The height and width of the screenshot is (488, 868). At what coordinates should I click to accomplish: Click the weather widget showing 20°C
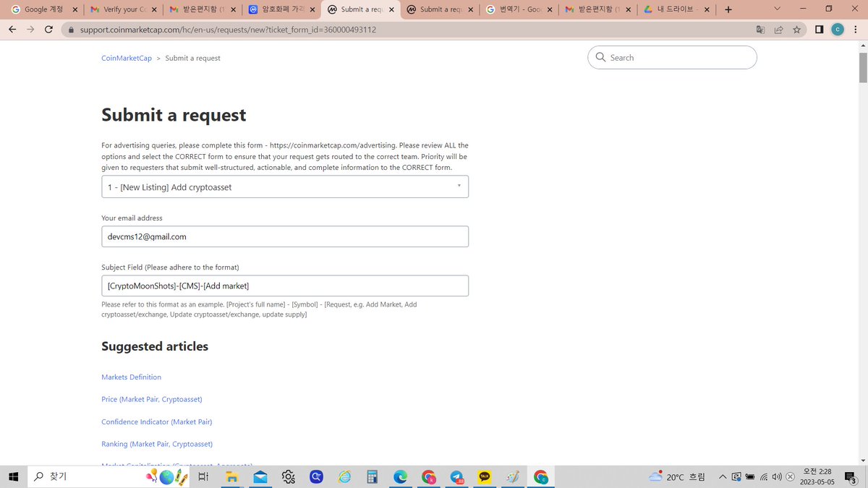click(677, 477)
